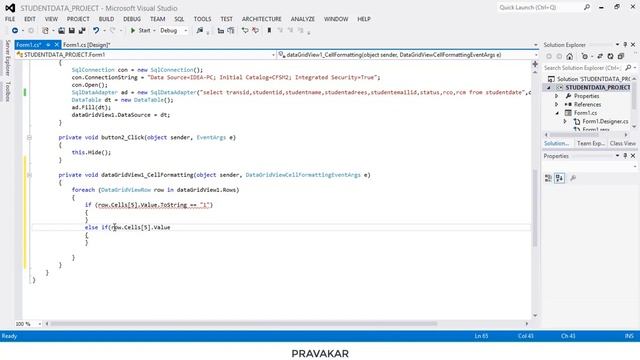Click the New Project toolbar icon
This screenshot has height=360, width=640.
pos(45,31)
